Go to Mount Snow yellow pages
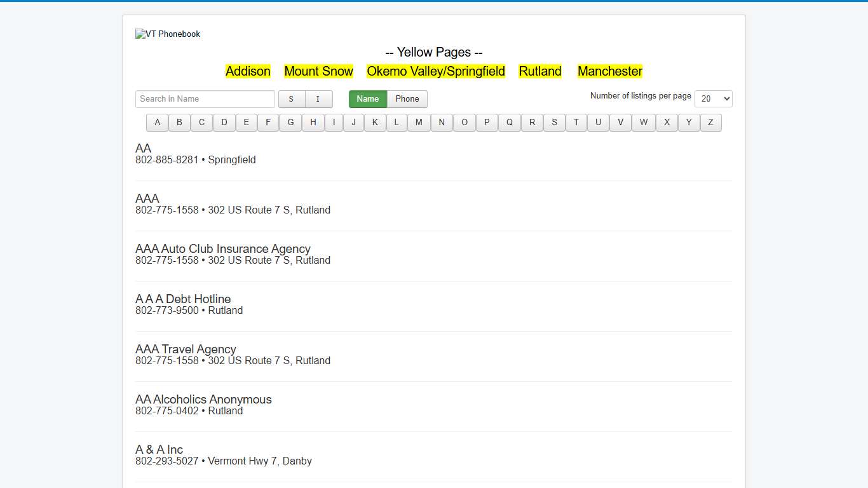This screenshot has height=488, width=868. click(318, 71)
